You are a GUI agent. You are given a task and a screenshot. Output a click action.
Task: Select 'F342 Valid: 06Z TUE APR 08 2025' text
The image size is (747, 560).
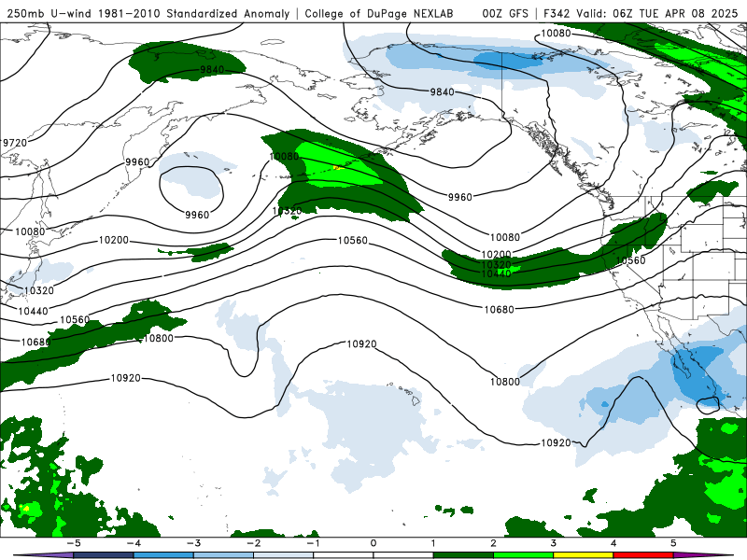point(641,13)
